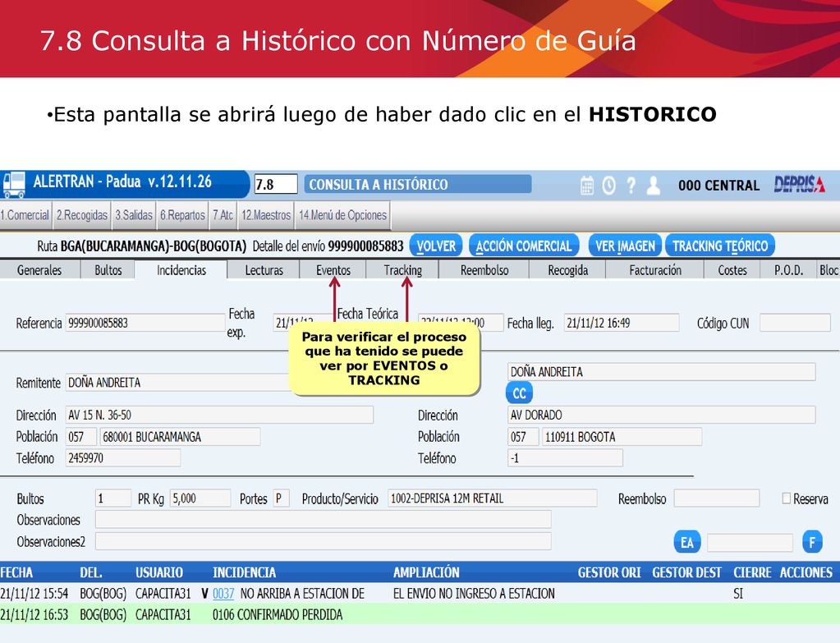Viewport: 840px width, 643px height.
Task: Click the CIERRE column header
Action: pos(752,572)
